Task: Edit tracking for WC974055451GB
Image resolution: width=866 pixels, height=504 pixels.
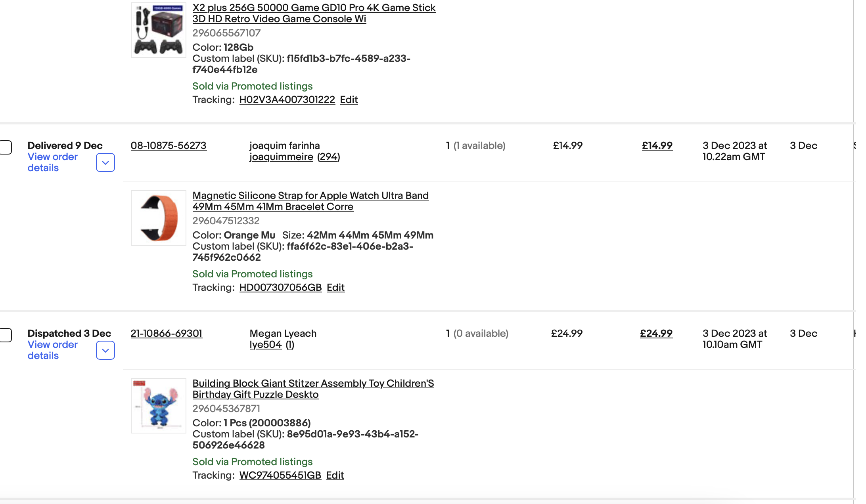Action: click(x=335, y=475)
